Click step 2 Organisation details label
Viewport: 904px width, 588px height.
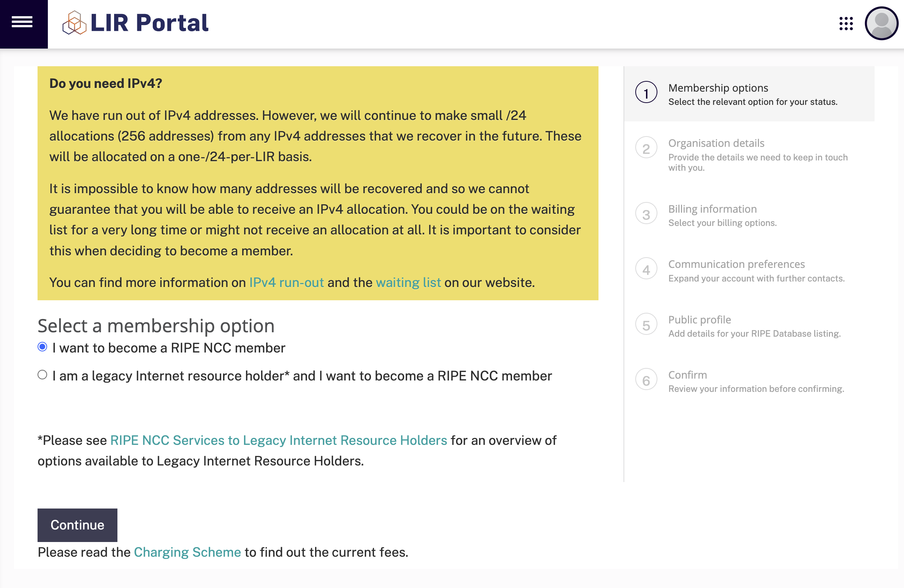717,144
